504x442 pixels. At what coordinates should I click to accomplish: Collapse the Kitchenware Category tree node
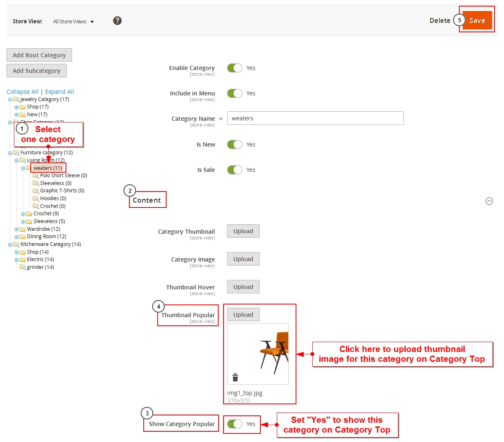[x=10, y=245]
